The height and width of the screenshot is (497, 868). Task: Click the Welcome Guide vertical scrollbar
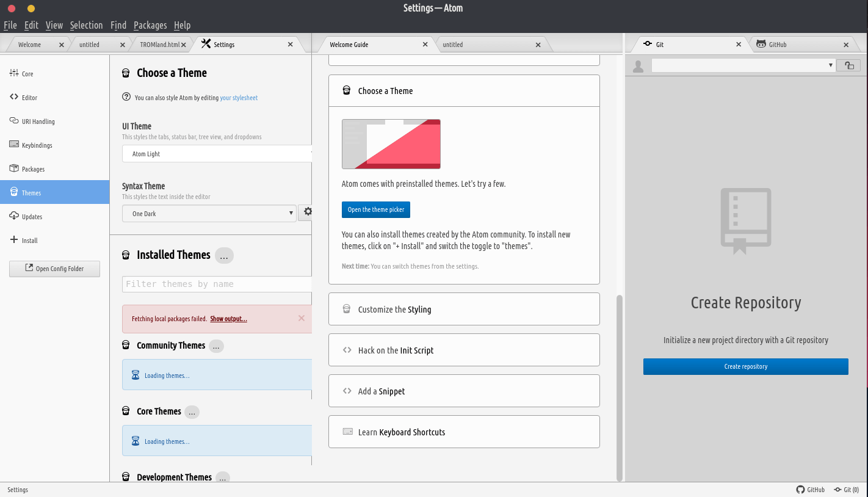point(620,388)
